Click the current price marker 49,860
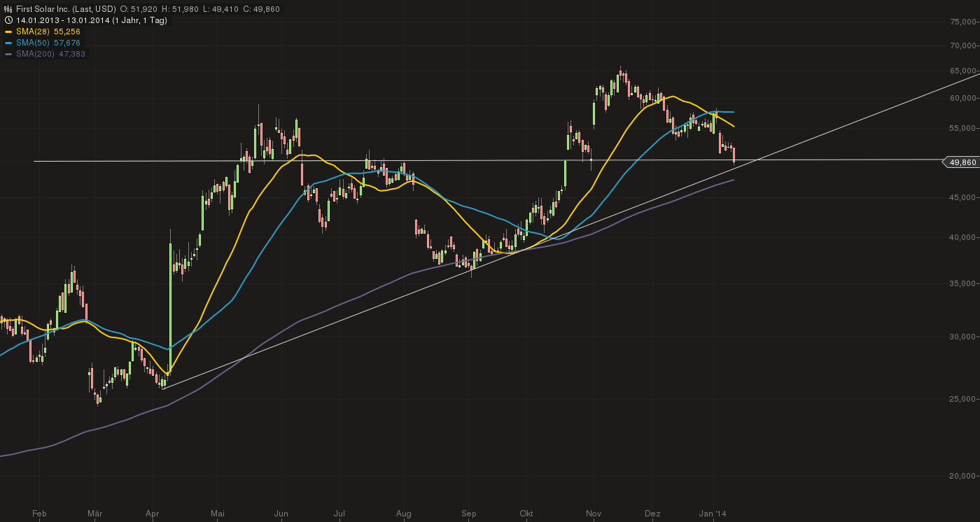This screenshot has width=980, height=522. [x=962, y=162]
